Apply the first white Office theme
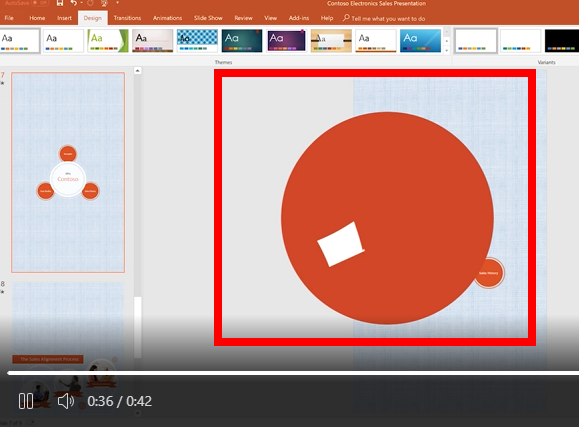Screen dimensions: 579x431 [x=20, y=41]
